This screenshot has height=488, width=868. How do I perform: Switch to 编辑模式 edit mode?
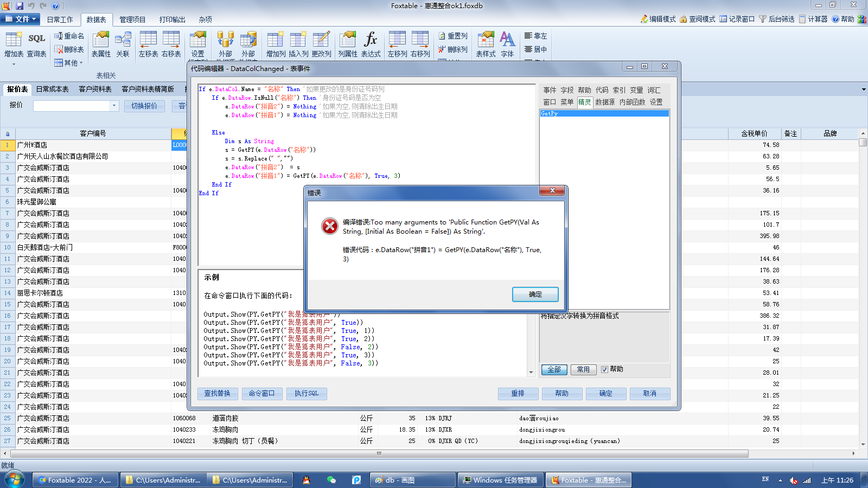pyautogui.click(x=658, y=19)
